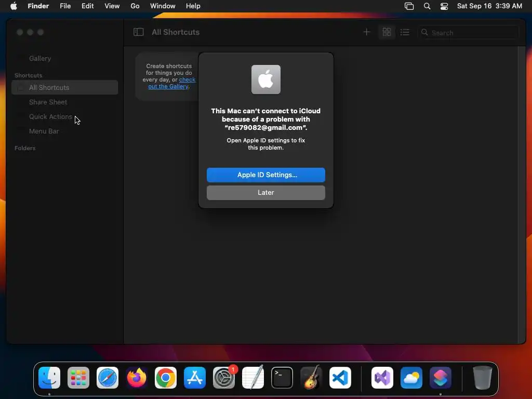The image size is (532, 399).
Task: Click the Apple ID Settings button
Action: pyautogui.click(x=266, y=175)
